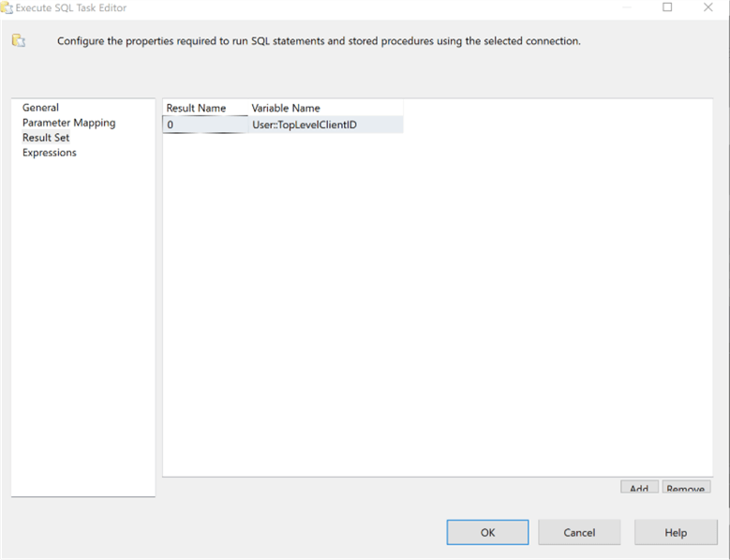Image resolution: width=730 pixels, height=560 pixels.
Task: Add a new result set mapping
Action: tap(638, 488)
